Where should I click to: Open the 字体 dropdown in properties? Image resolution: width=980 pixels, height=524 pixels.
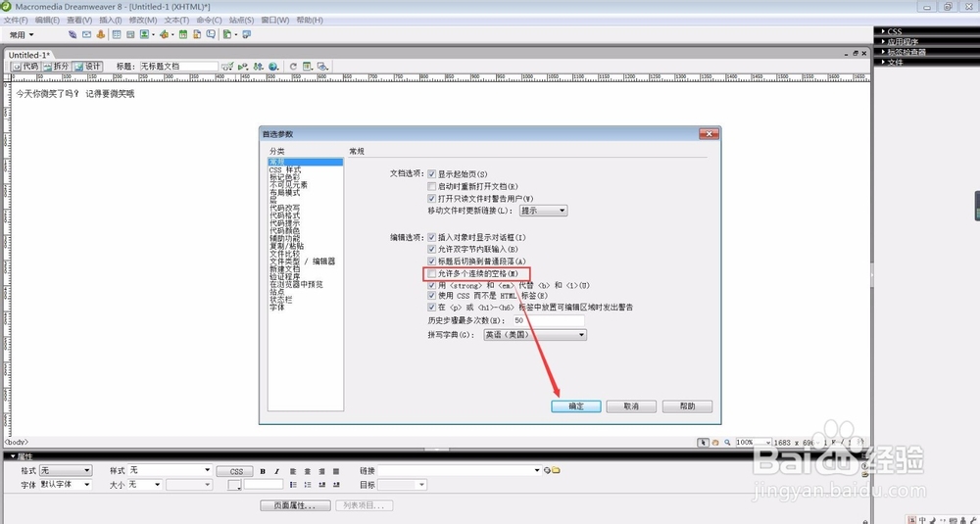(x=66, y=485)
